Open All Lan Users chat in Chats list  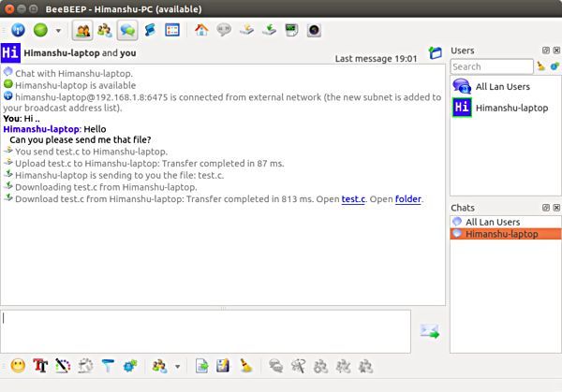coord(506,222)
